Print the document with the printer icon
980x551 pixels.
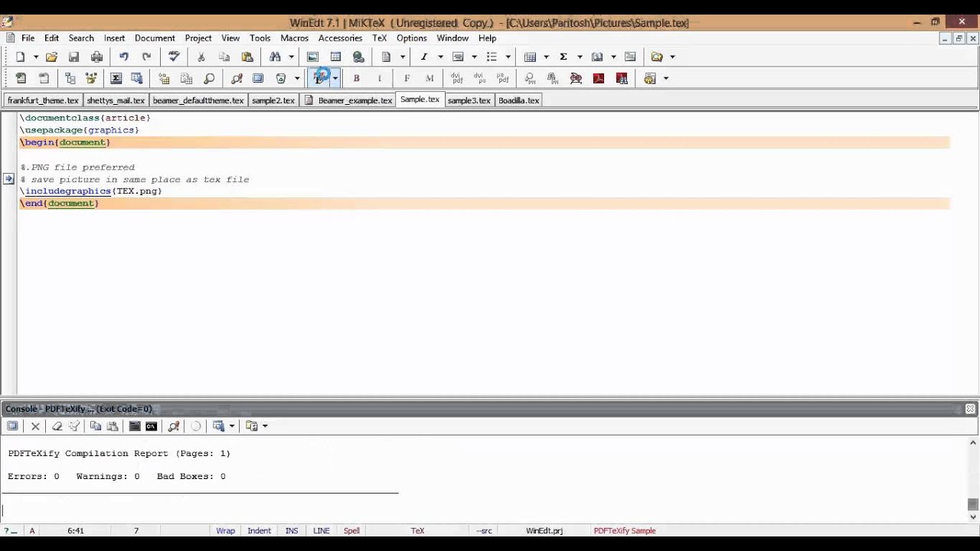(x=96, y=57)
